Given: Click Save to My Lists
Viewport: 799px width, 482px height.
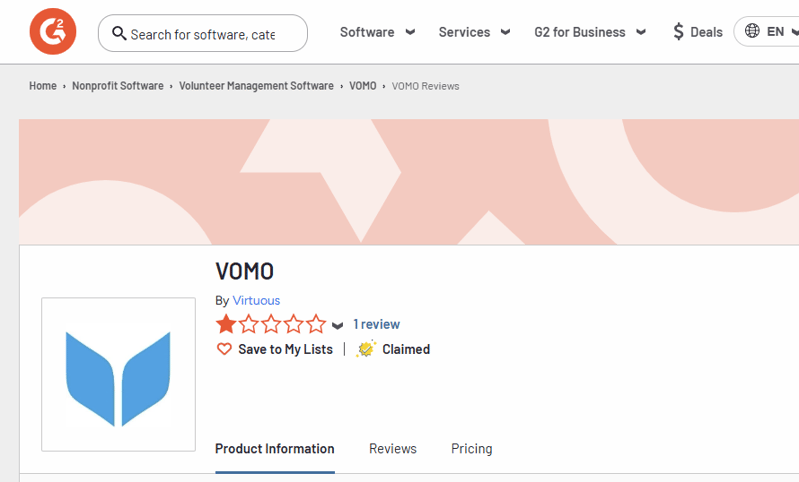Looking at the screenshot, I should pos(285,349).
